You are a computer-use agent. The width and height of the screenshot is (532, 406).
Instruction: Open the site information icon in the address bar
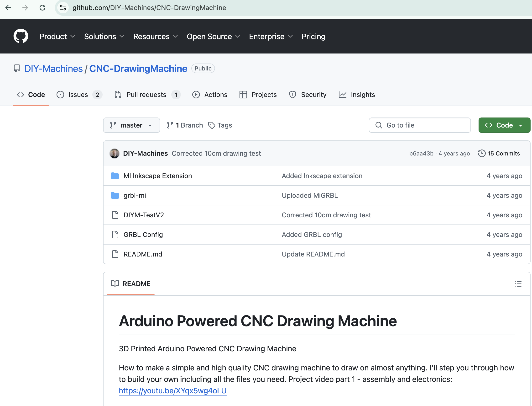[63, 8]
